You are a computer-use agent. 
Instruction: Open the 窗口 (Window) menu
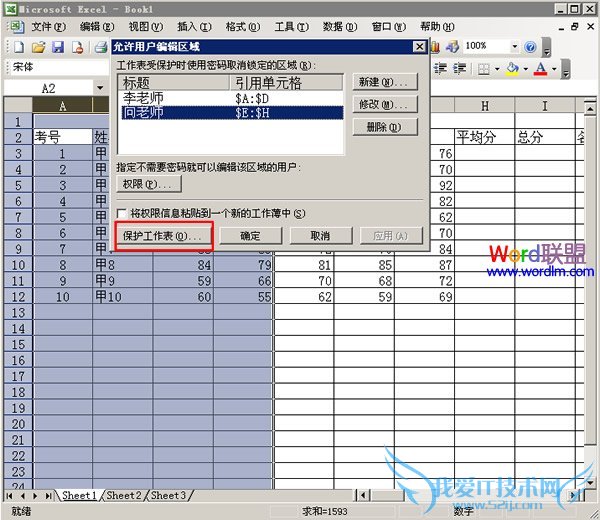[x=389, y=27]
